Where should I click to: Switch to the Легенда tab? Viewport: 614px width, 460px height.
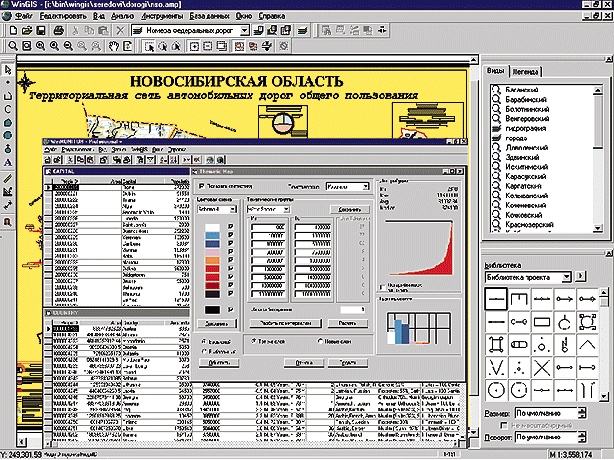click(x=525, y=72)
